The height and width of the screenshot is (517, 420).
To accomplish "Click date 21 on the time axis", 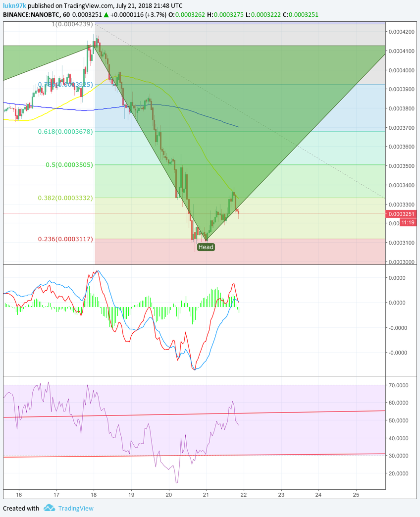I will pos(206,495).
